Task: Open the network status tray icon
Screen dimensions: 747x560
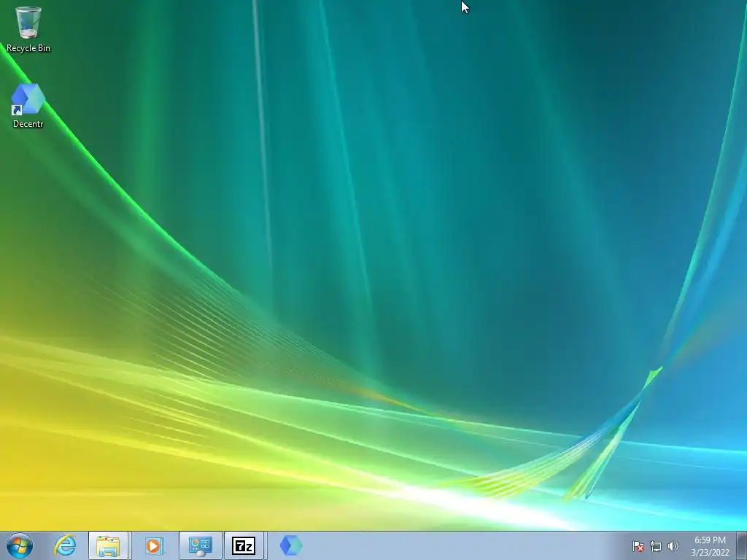Action: tap(656, 546)
